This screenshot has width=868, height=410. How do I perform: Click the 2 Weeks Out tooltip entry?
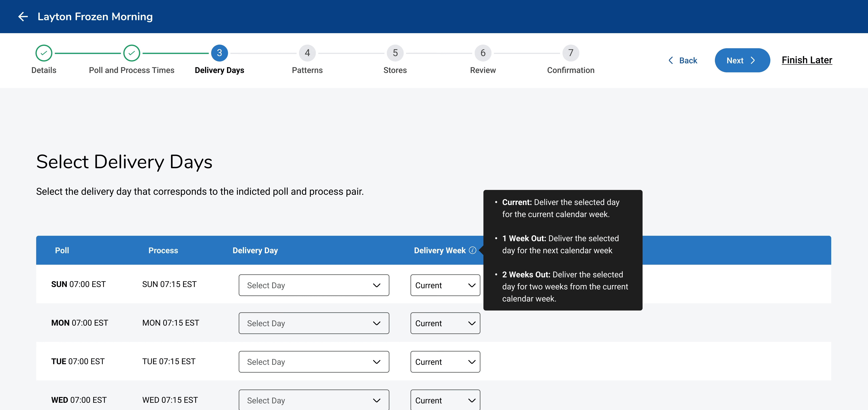click(x=565, y=286)
